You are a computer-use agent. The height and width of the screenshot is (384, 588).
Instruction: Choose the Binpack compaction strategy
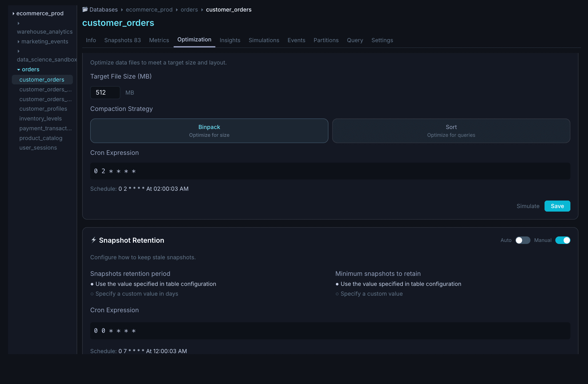click(x=209, y=131)
